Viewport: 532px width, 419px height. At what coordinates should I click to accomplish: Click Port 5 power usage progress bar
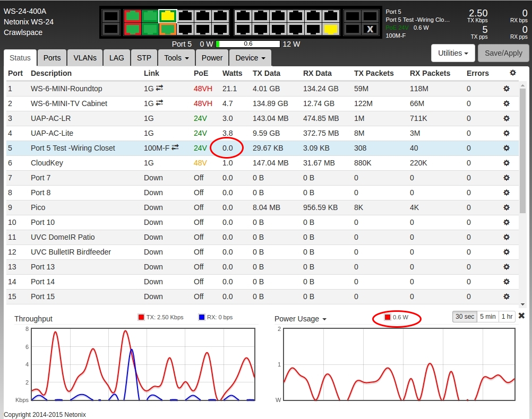pyautogui.click(x=247, y=44)
